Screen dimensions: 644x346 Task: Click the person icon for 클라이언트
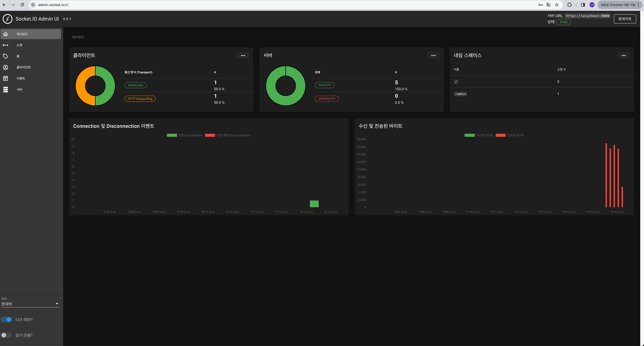[6, 67]
